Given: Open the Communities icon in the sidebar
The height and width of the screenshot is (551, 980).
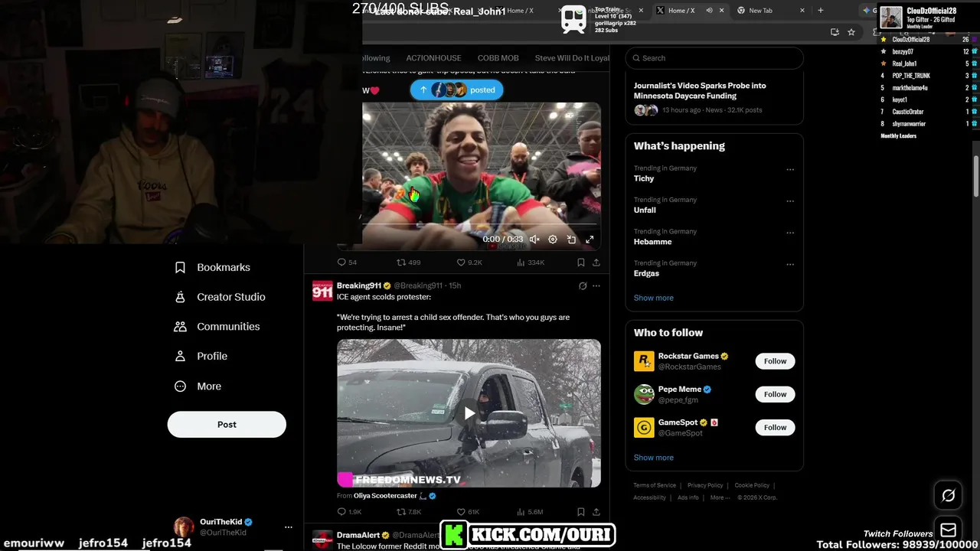Looking at the screenshot, I should [x=180, y=327].
